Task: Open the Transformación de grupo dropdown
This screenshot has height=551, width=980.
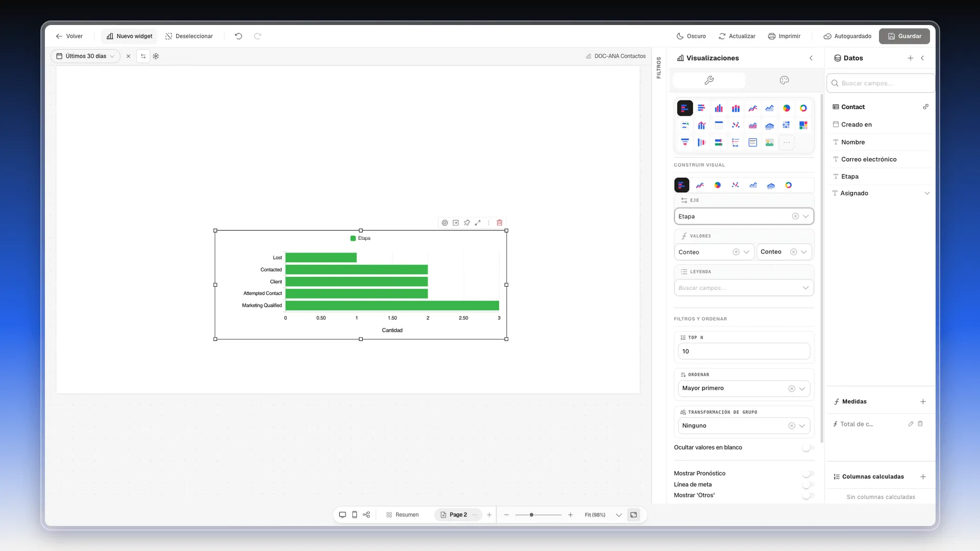Action: click(x=744, y=425)
